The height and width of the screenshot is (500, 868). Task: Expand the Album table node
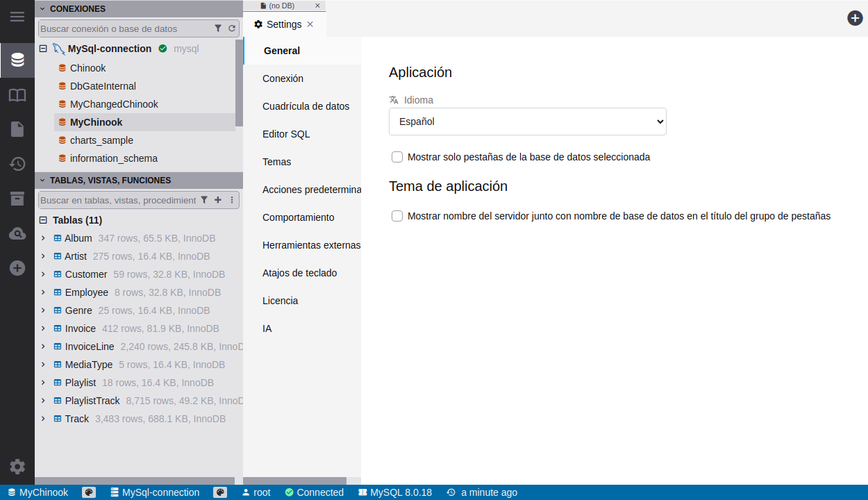(43, 238)
